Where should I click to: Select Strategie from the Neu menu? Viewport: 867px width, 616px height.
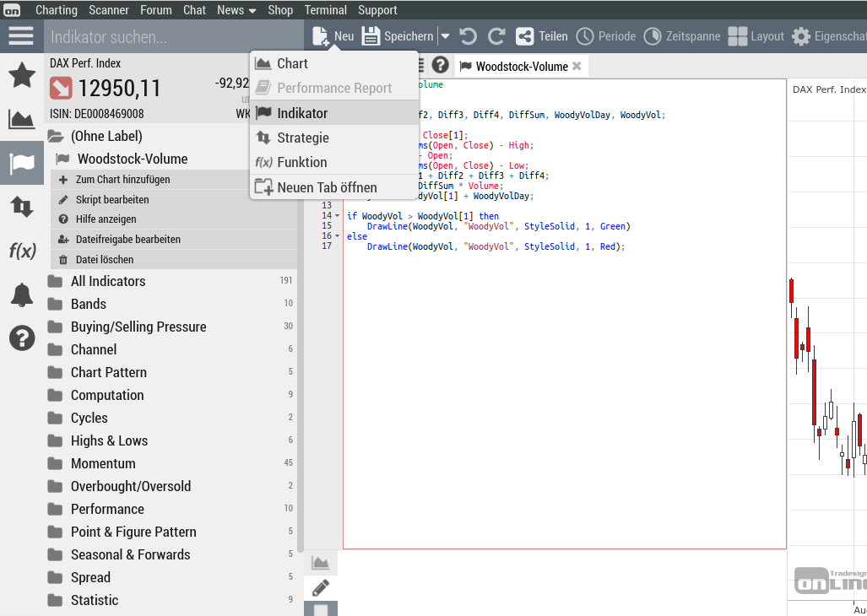(x=302, y=138)
